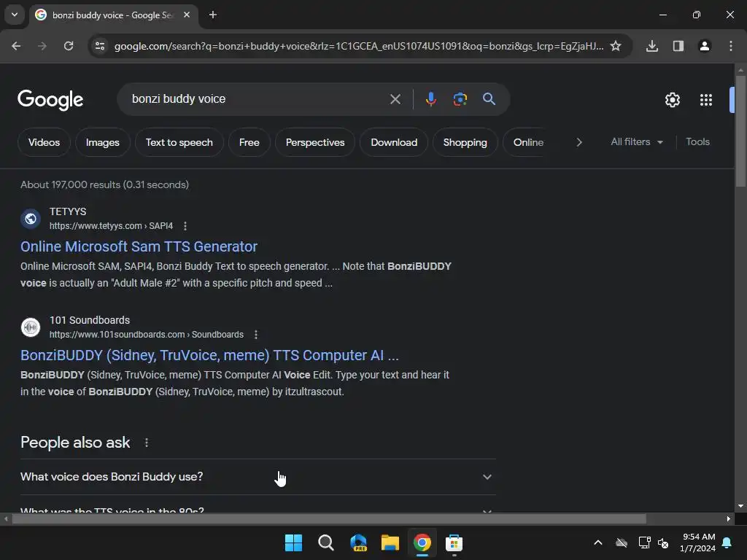Open a new browser tab
Viewport: 747px width, 560px height.
(213, 15)
